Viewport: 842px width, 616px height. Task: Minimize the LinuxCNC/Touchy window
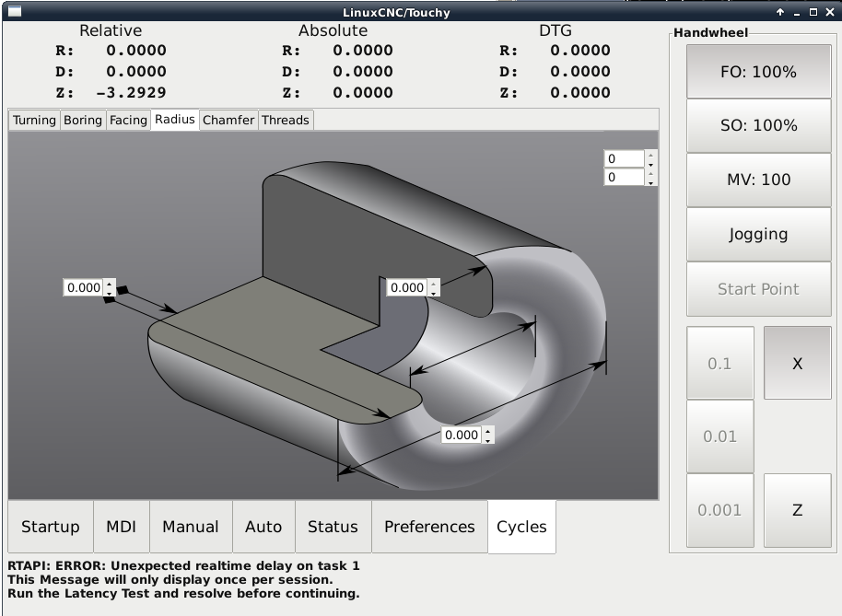click(797, 12)
